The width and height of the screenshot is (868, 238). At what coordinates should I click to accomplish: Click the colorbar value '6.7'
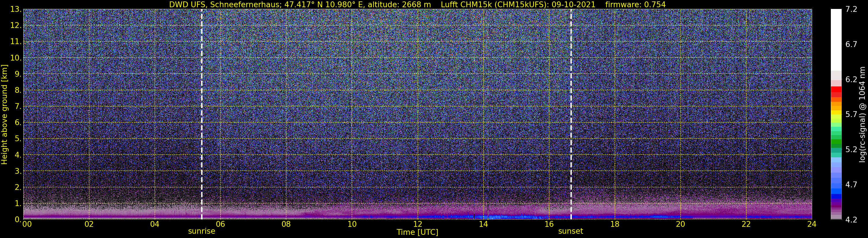click(x=851, y=44)
